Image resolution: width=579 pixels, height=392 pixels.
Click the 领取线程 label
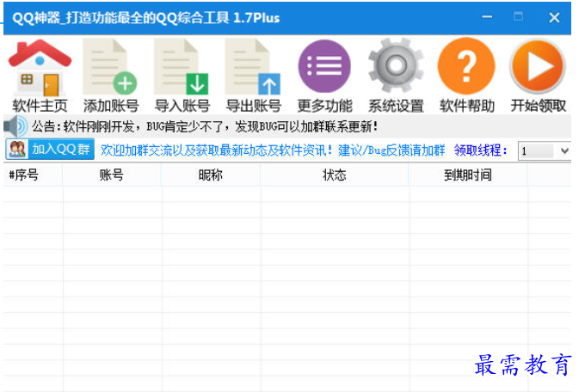point(481,150)
